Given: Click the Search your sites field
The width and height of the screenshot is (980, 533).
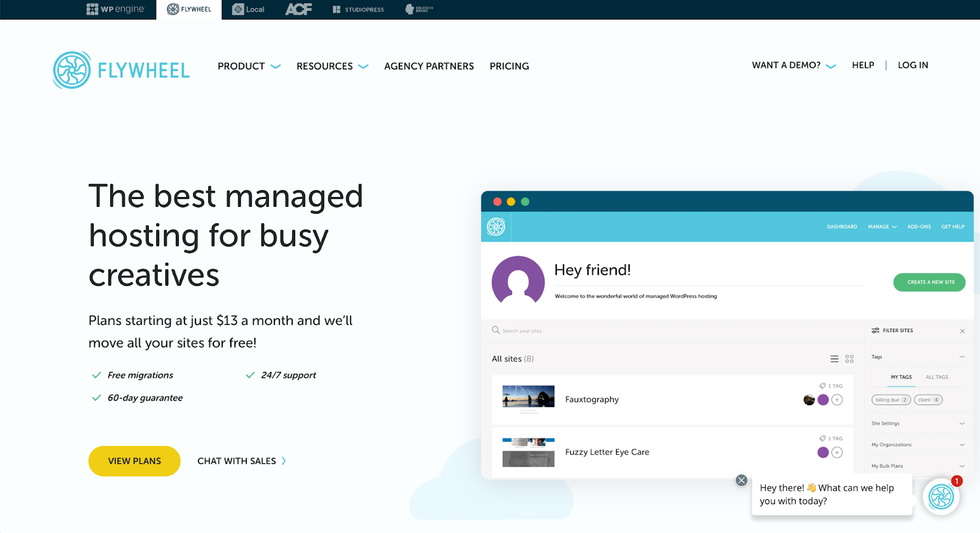Looking at the screenshot, I should 612,331.
